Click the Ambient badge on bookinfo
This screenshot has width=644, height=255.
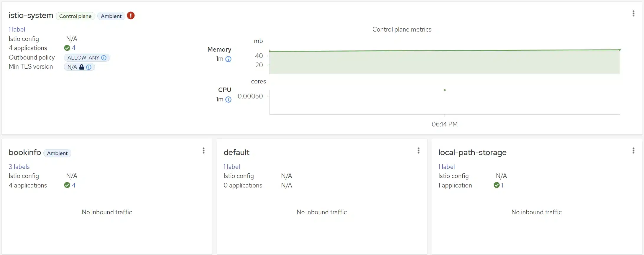57,153
